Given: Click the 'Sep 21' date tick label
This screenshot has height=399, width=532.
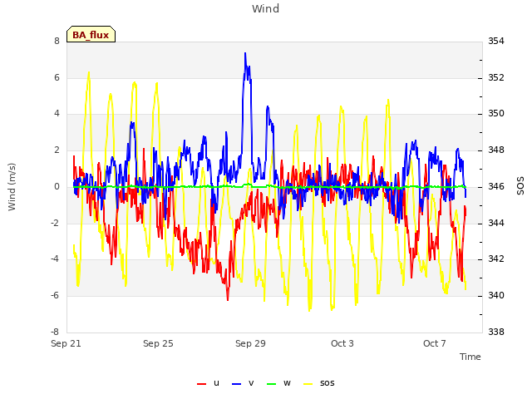Looking at the screenshot, I should click(66, 343).
